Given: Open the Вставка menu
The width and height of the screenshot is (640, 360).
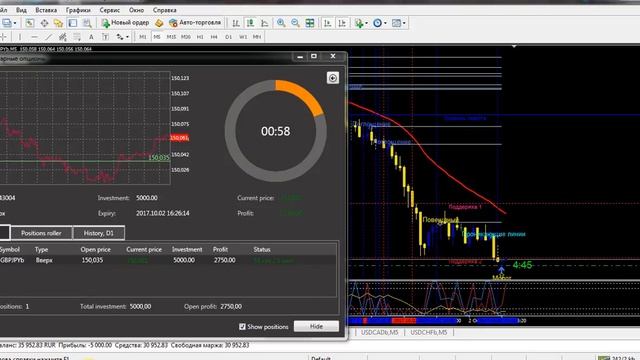Looking at the screenshot, I should (46, 10).
